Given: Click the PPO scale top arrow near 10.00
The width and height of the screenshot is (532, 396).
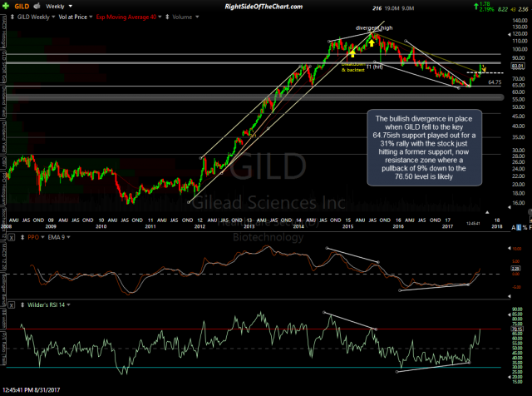Looking at the screenshot, I should tap(509, 248).
